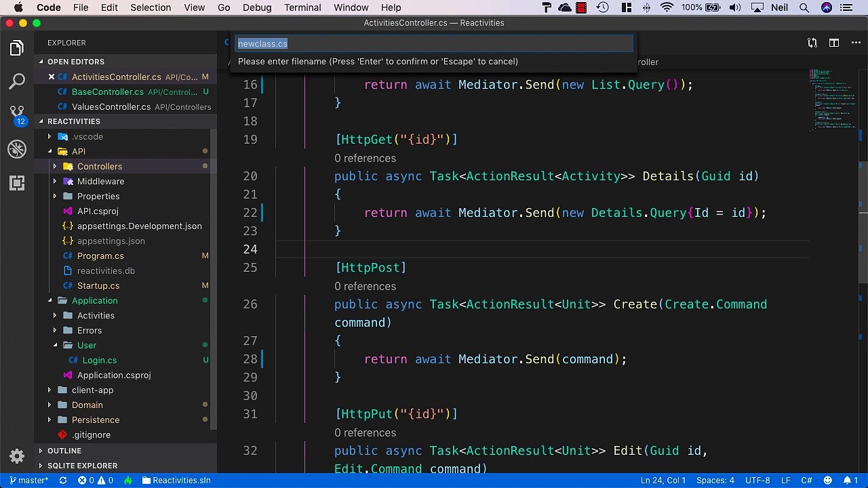Open the Go menu

224,7
